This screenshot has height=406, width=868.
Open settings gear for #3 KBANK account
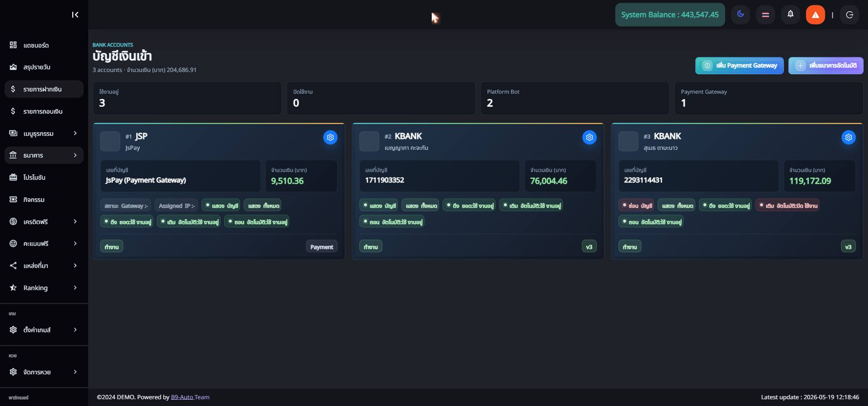tap(849, 137)
